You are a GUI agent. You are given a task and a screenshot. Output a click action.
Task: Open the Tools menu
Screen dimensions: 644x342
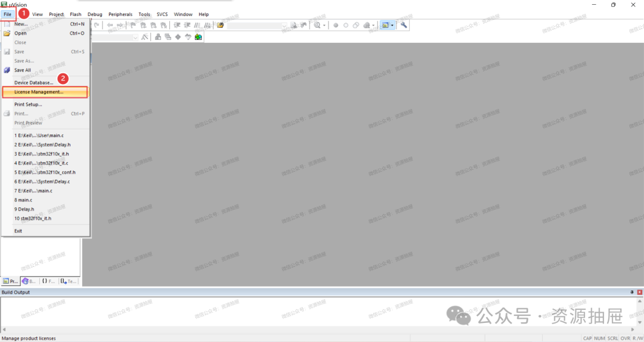coord(144,14)
